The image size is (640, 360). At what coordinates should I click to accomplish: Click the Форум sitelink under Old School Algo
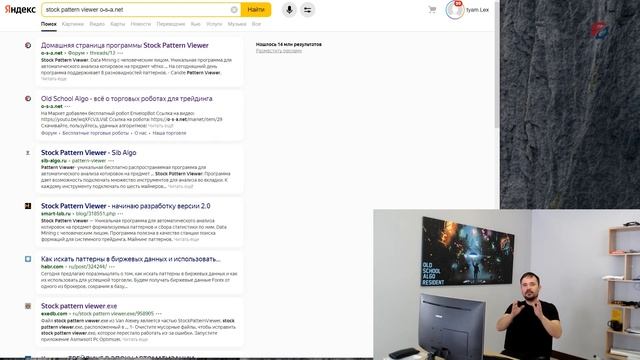[49, 133]
